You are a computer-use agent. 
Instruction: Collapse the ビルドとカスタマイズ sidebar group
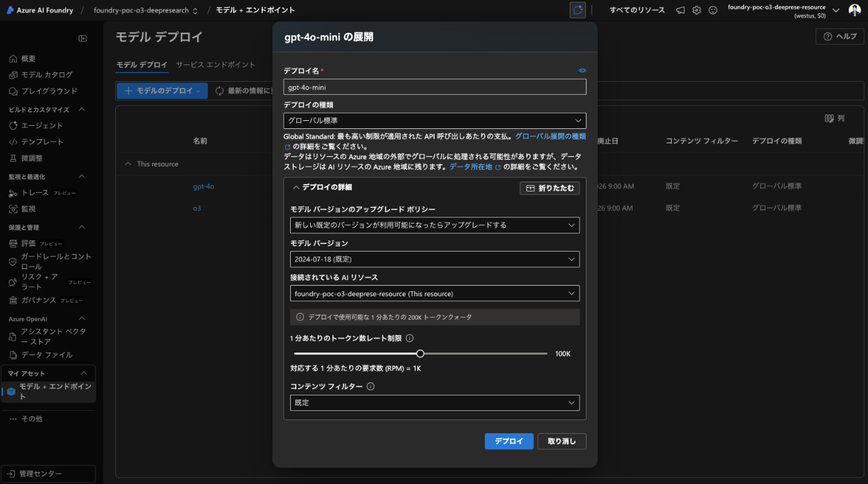coord(82,110)
